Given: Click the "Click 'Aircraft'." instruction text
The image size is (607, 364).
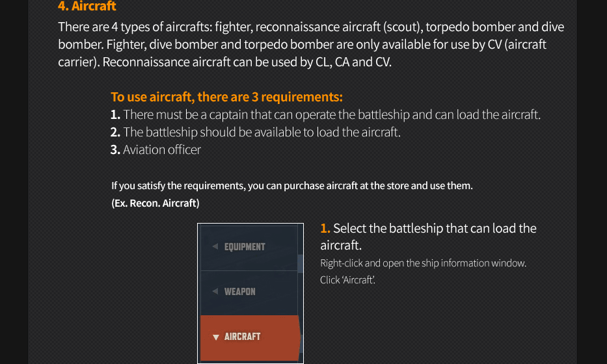Looking at the screenshot, I should (x=347, y=280).
